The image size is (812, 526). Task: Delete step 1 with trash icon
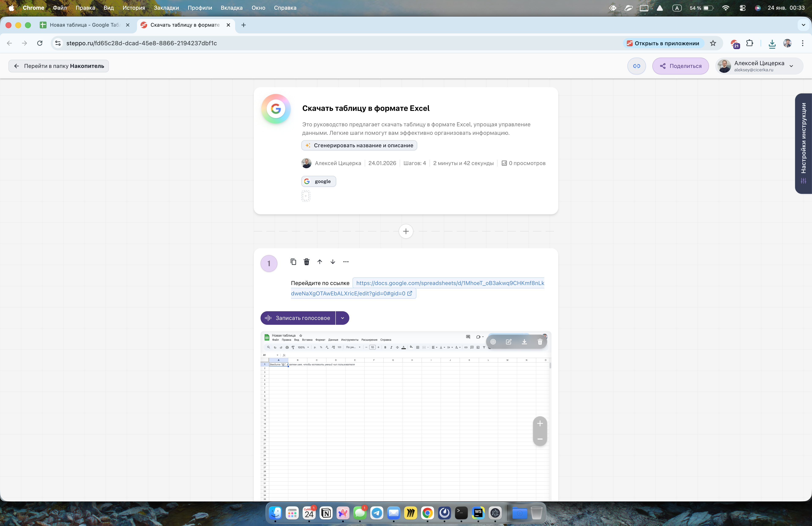point(306,262)
